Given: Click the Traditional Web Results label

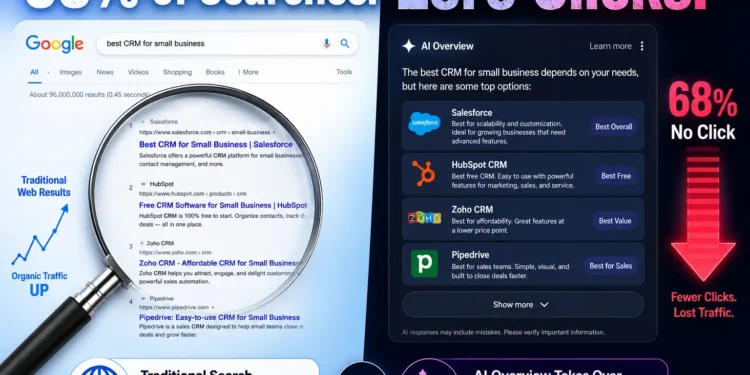Looking at the screenshot, I should coord(44,187).
